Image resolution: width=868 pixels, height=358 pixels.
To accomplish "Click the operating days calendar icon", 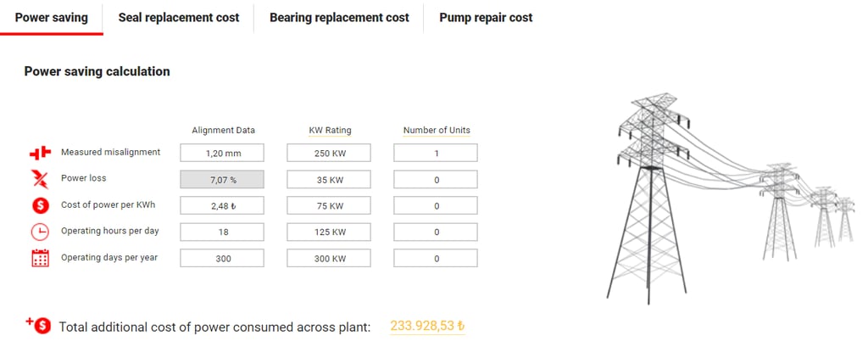I will 40,259.
